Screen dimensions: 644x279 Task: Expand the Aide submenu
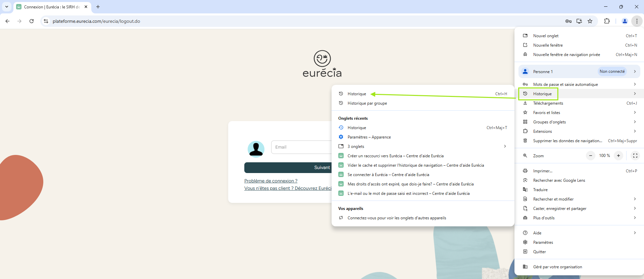[x=579, y=233]
